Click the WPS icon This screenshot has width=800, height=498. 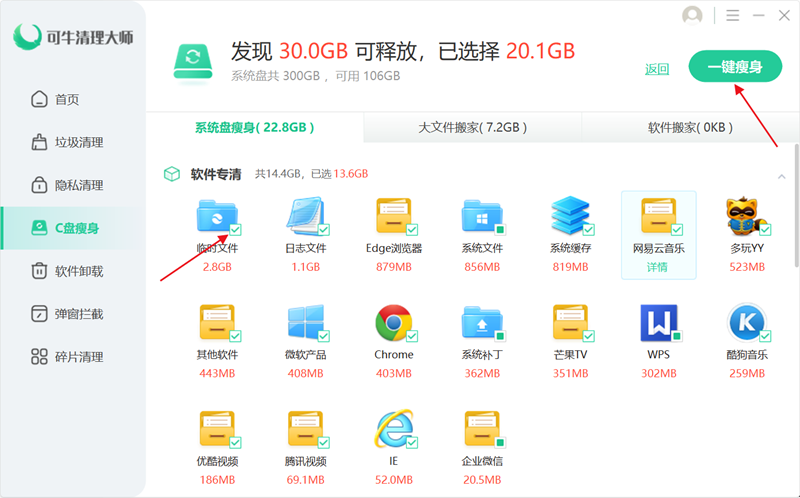[x=658, y=322]
